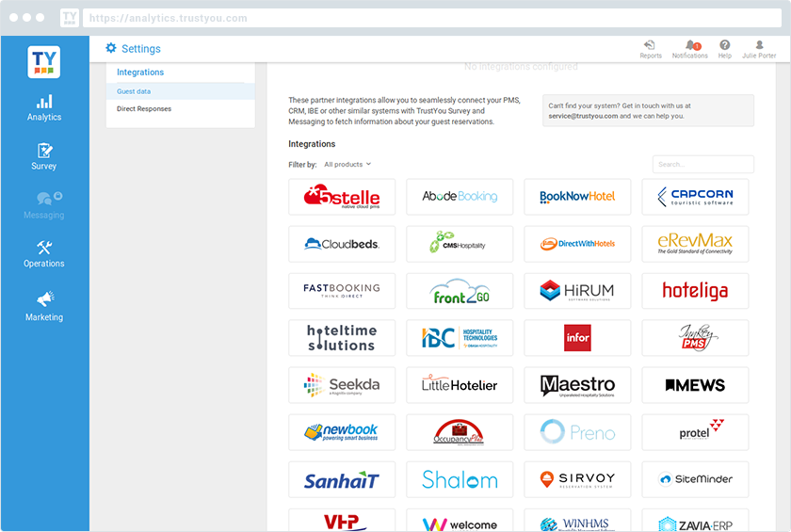Select the Seekda integration card
Image resolution: width=791 pixels, height=532 pixels.
[342, 385]
